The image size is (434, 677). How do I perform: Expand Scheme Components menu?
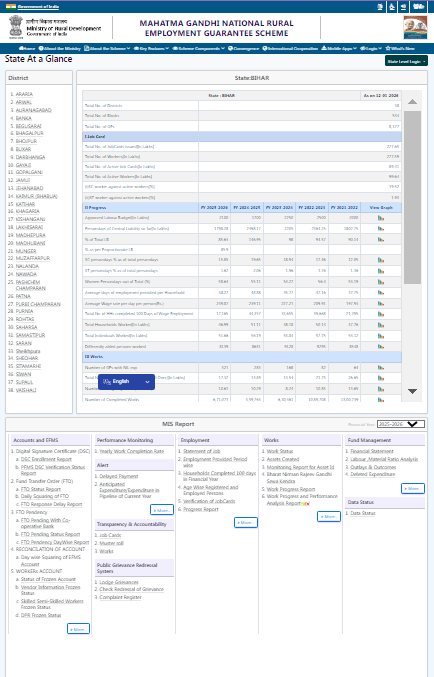tap(198, 48)
